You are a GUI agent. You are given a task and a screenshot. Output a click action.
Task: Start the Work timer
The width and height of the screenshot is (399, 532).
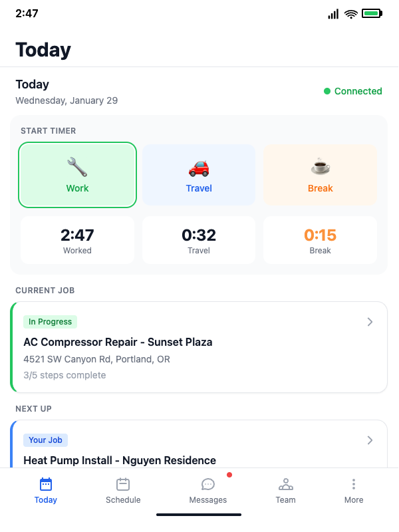coord(77,174)
